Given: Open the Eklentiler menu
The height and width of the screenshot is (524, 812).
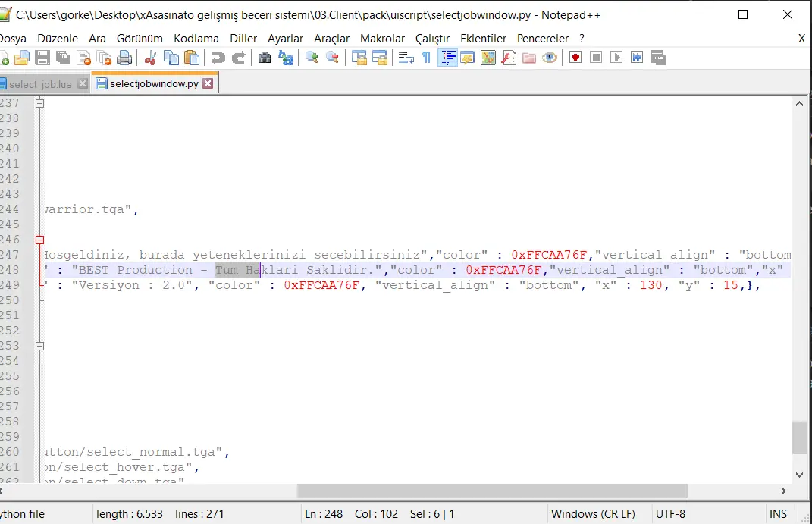Looking at the screenshot, I should (483, 39).
